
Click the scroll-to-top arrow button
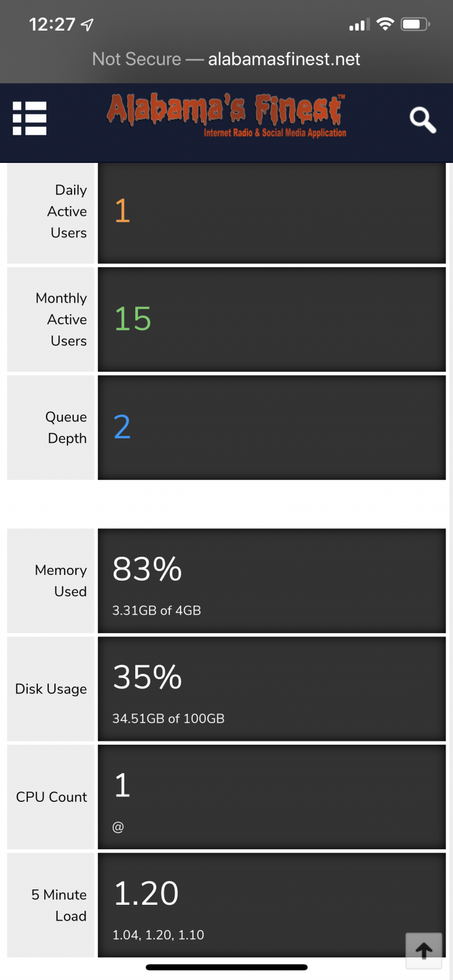click(424, 951)
